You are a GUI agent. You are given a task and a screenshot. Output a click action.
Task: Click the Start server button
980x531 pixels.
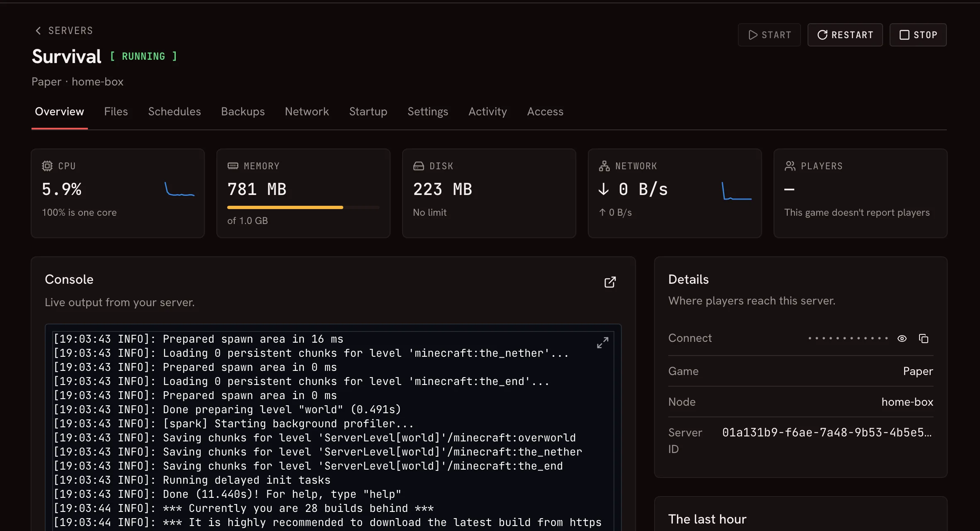pyautogui.click(x=769, y=35)
